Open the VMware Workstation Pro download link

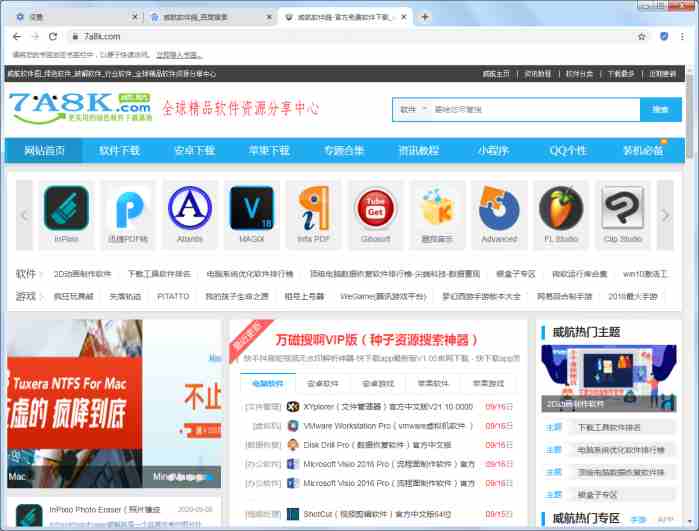[388, 426]
